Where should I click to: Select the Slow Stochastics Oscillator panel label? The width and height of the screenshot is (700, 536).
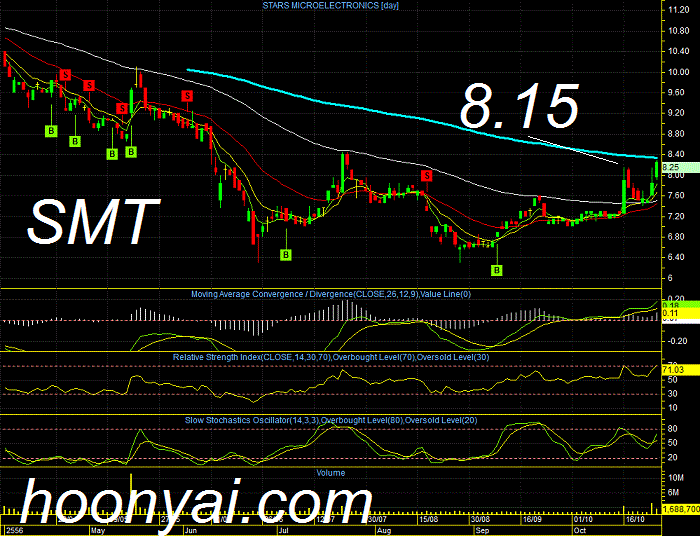331,420
